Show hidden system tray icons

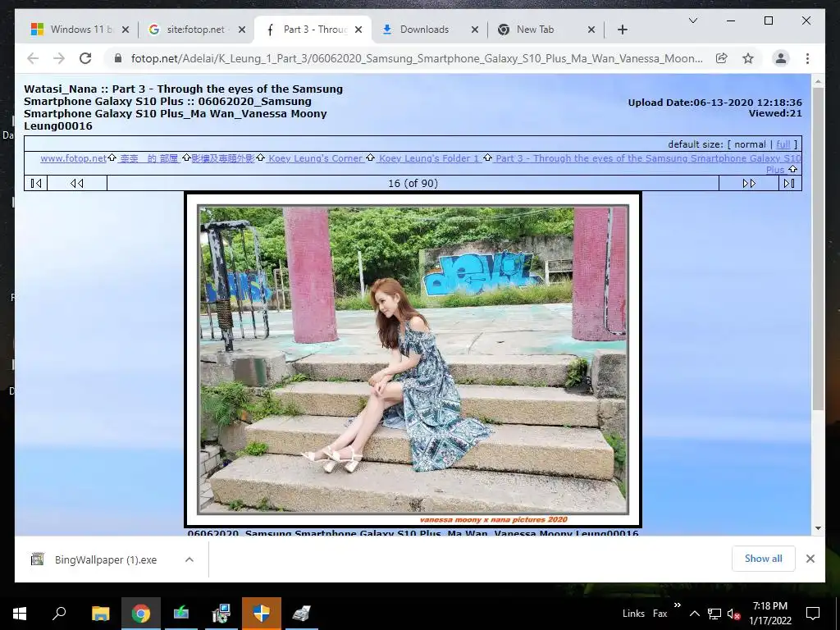tap(694, 614)
